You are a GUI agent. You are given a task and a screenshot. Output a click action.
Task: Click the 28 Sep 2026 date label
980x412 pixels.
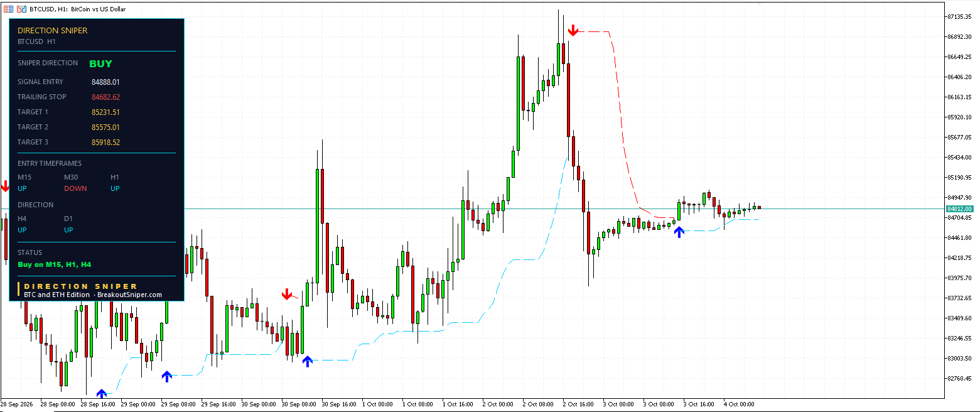click(x=15, y=404)
